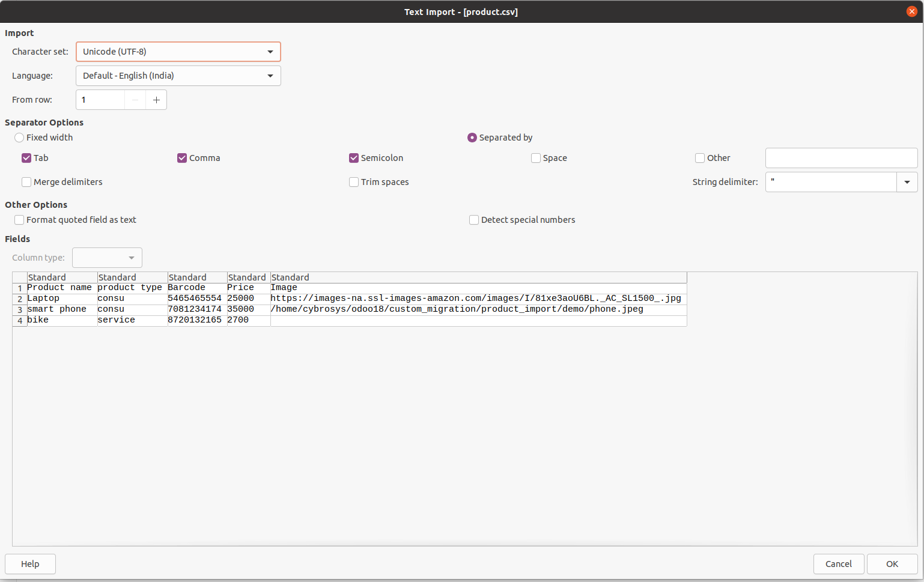Screen dimensions: 924x582
Task: Click price 2700 in preview
Action: [248, 320]
